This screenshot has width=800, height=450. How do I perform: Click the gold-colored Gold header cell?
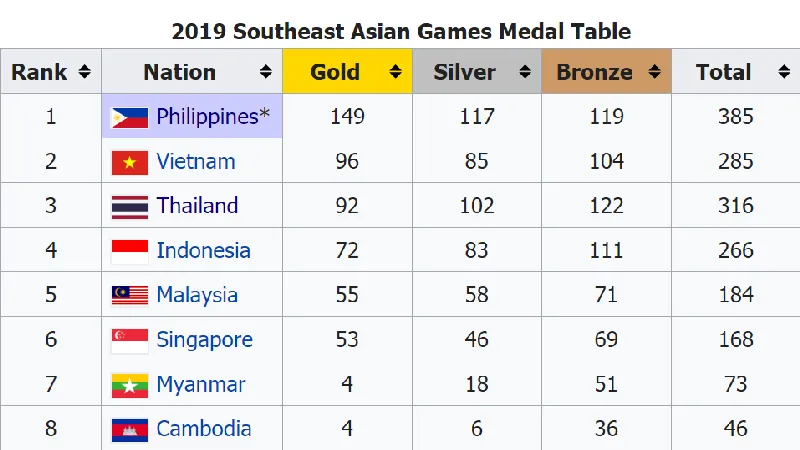tap(335, 72)
